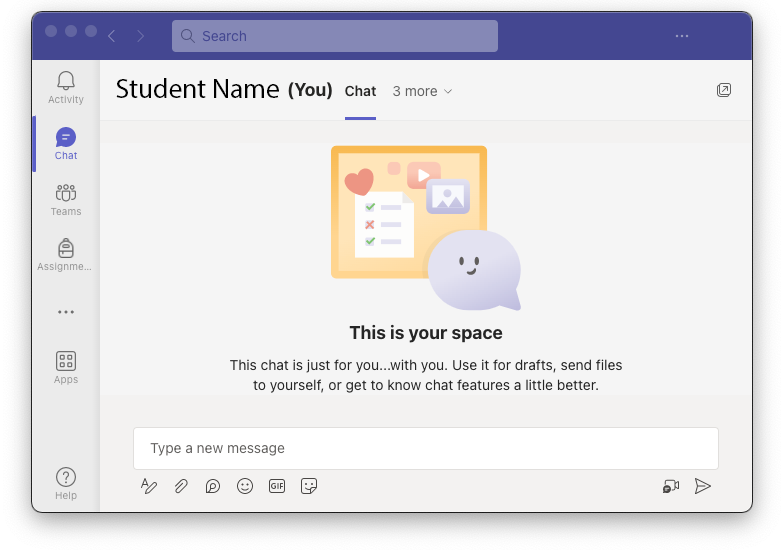Open the sticker picker
Screen dimensions: 781x557
click(309, 486)
